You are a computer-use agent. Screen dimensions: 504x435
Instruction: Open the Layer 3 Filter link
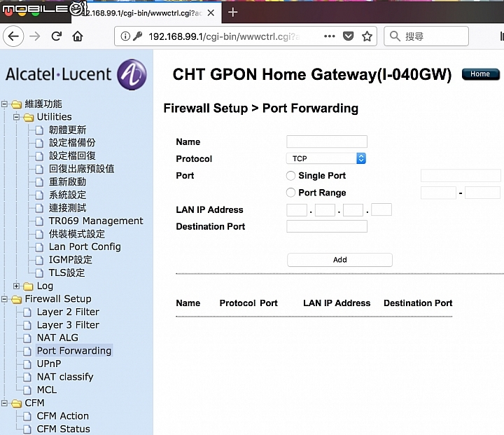68,325
